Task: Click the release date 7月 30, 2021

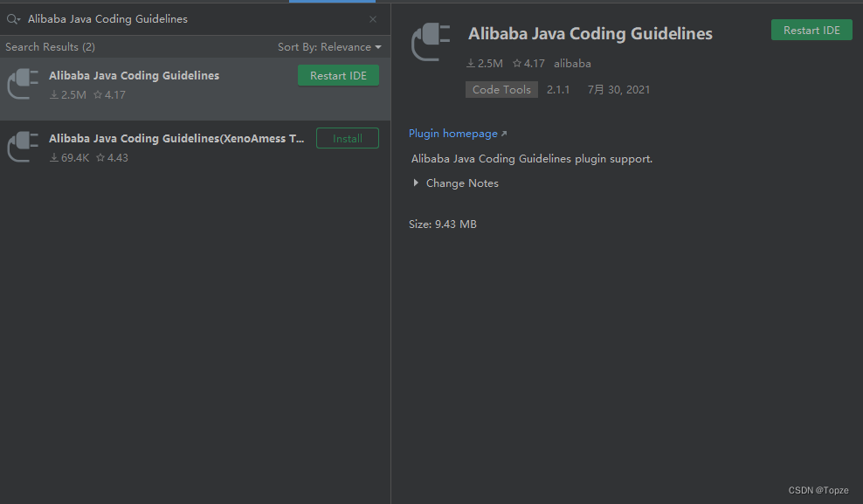Action: click(x=618, y=90)
